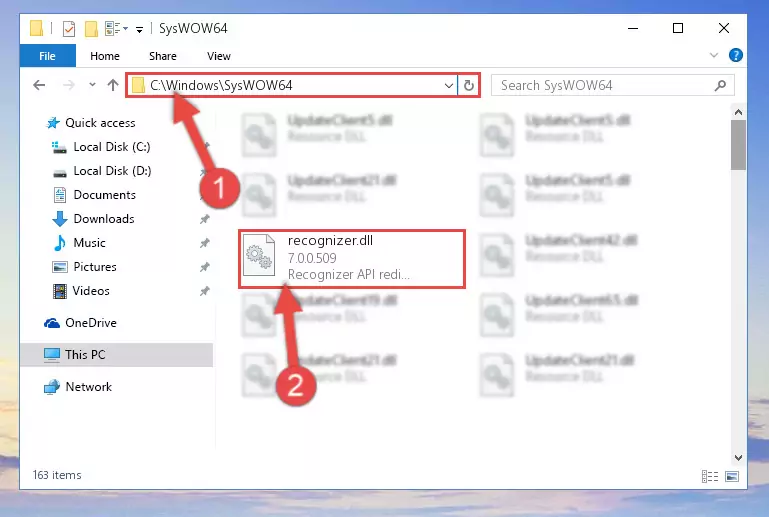This screenshot has width=769, height=517.
Task: Open the Share ribbon tab
Action: pyautogui.click(x=163, y=56)
